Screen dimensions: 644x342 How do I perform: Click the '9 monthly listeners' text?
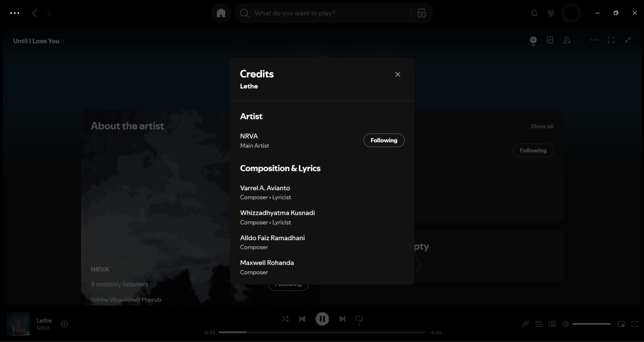tap(120, 284)
